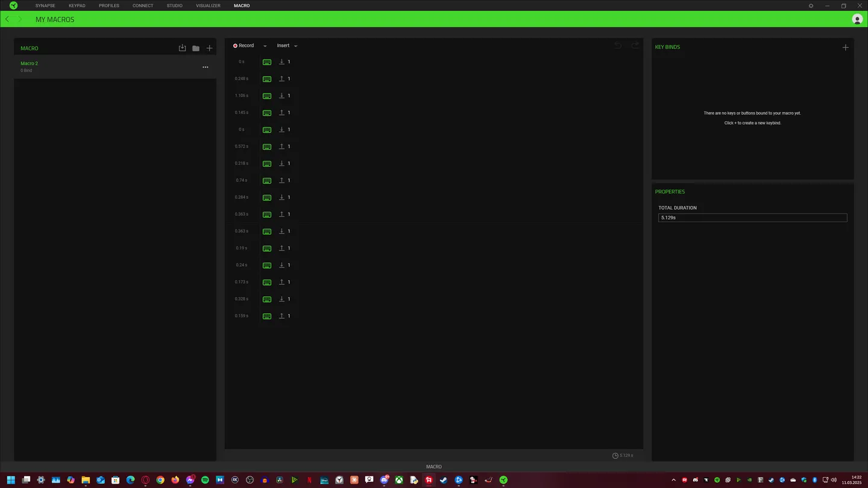Image resolution: width=868 pixels, height=488 pixels.
Task: Switch to the Keypad tab
Action: [77, 5]
